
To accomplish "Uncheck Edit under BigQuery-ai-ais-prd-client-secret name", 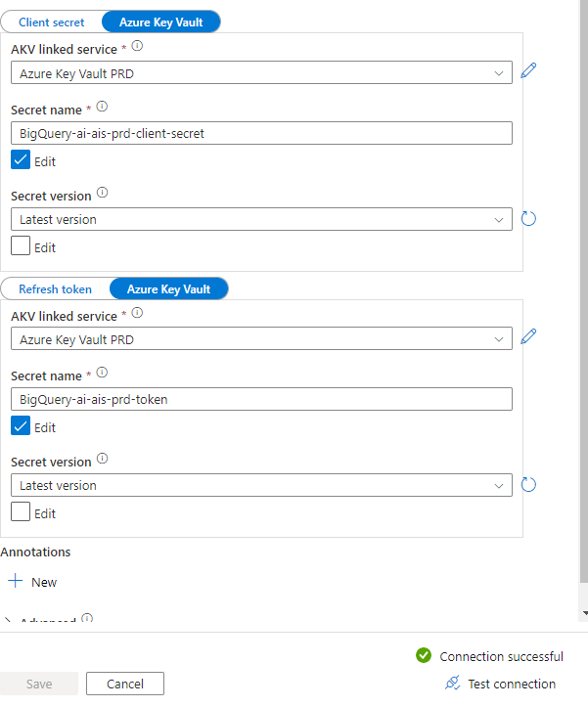I will point(21,160).
